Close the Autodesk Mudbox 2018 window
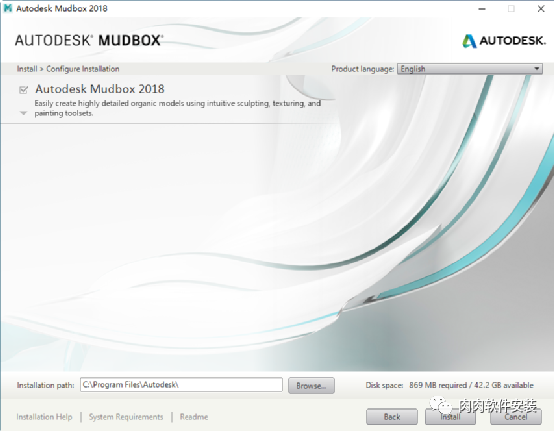 (x=541, y=9)
